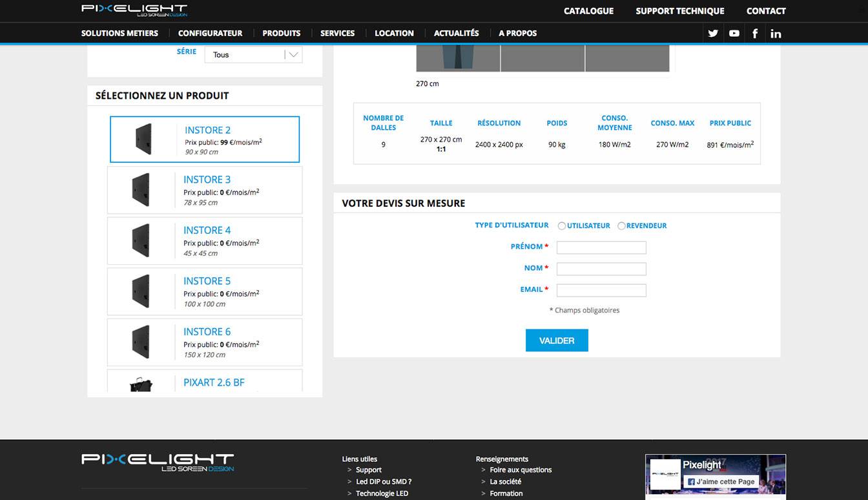
Task: Open Formation footer link
Action: coord(506,494)
